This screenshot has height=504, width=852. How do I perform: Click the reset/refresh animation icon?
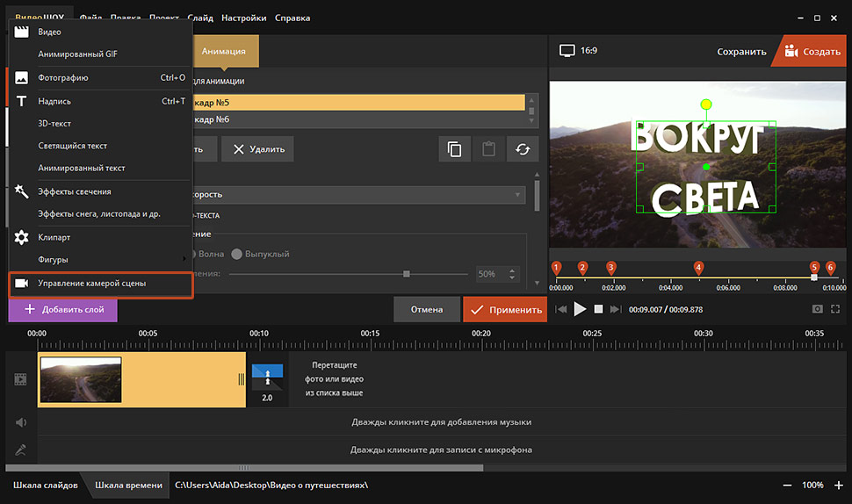click(x=523, y=149)
